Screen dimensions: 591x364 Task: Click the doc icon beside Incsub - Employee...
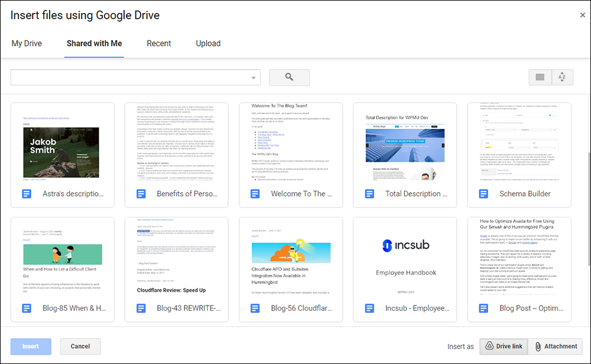369,308
